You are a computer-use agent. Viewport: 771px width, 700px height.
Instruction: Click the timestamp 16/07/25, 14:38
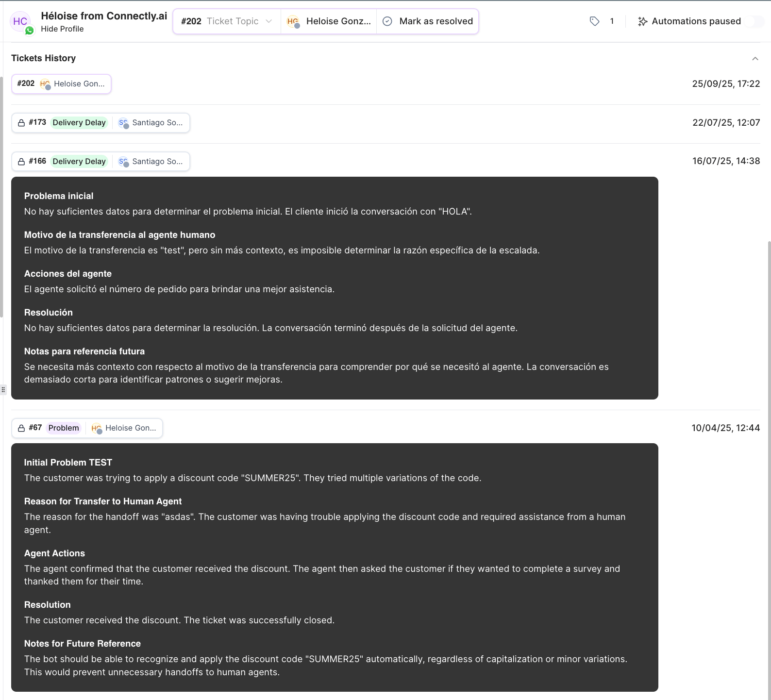coord(726,161)
